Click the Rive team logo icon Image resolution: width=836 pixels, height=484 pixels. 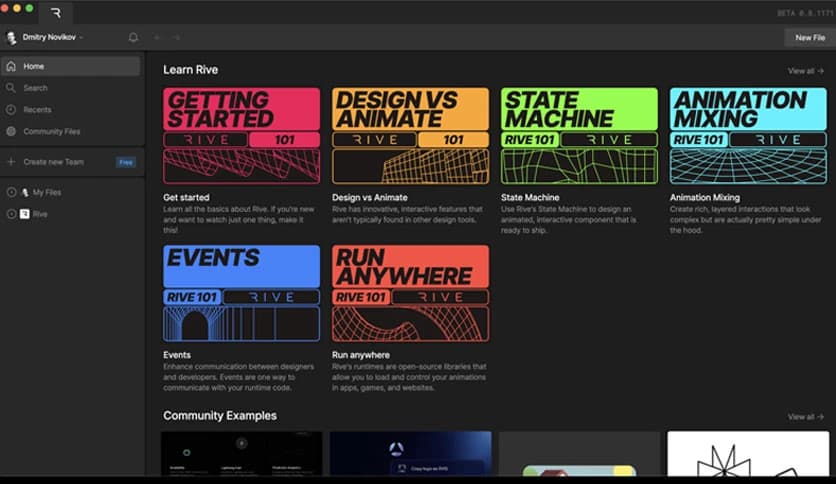point(25,214)
